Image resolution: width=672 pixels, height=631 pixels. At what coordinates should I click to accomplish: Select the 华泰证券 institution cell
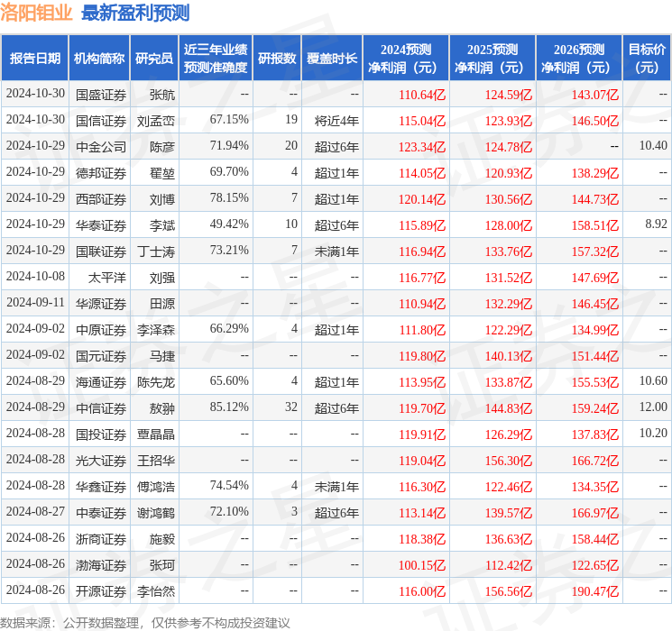click(101, 225)
